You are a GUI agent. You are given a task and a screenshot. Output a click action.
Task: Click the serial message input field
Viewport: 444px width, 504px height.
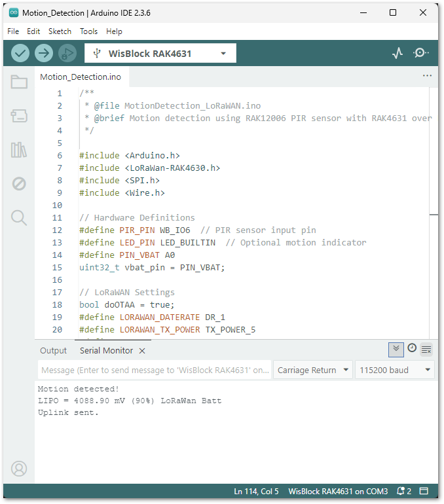(x=155, y=370)
